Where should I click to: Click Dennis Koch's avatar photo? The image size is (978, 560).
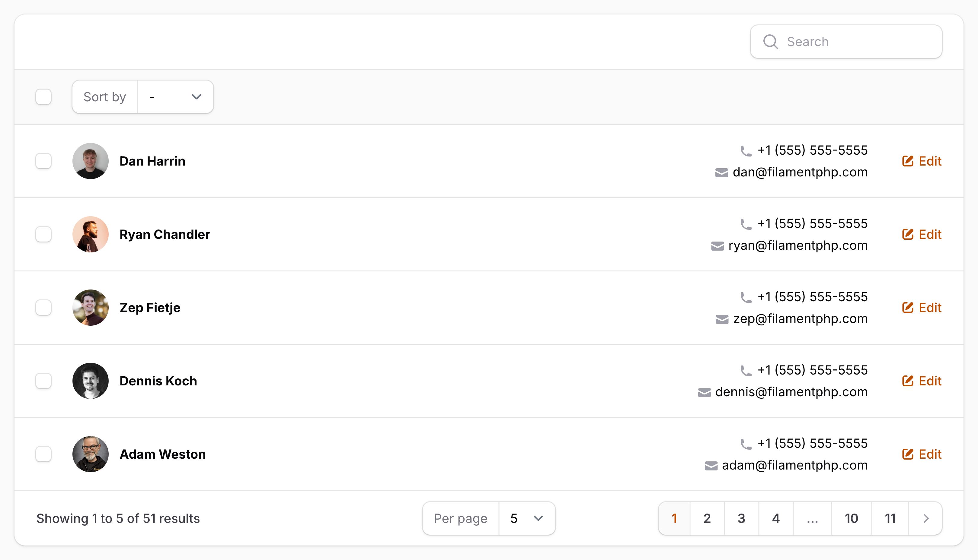tap(91, 381)
